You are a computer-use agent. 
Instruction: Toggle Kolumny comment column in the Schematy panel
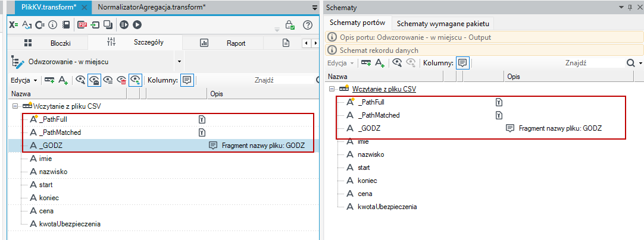pyautogui.click(x=462, y=63)
